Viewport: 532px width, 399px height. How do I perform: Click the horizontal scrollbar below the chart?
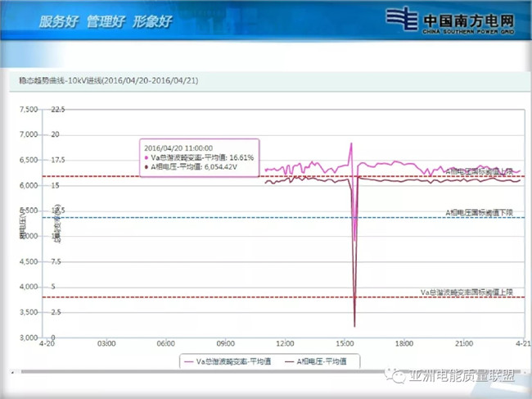(x=266, y=372)
